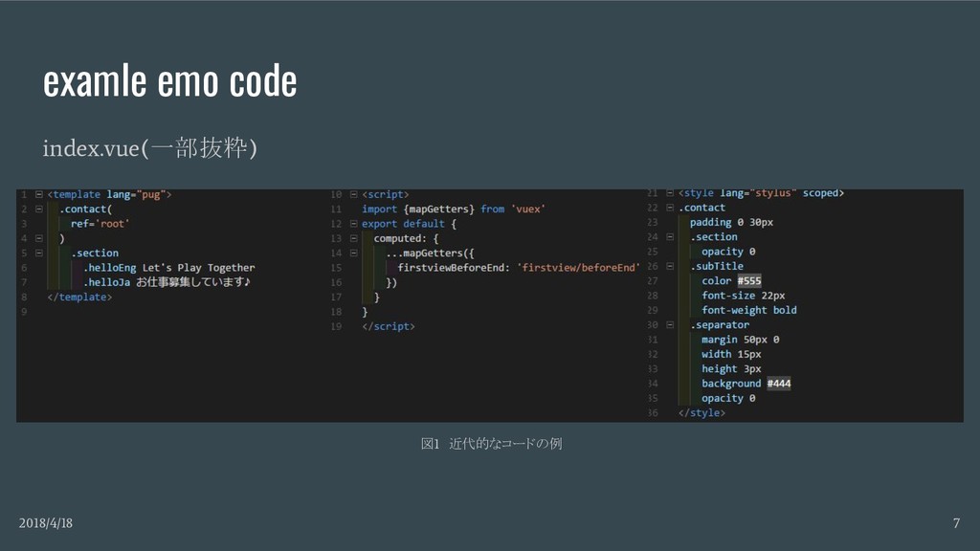Click the ref='root' attribute line
Viewport: 980px width, 551px height.
pos(100,224)
